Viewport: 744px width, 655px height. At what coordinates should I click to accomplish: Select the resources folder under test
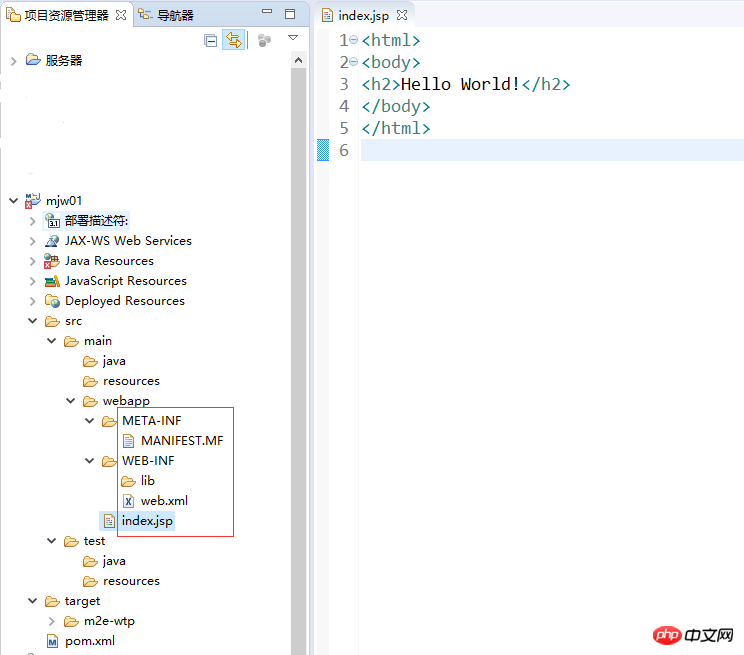click(x=131, y=581)
